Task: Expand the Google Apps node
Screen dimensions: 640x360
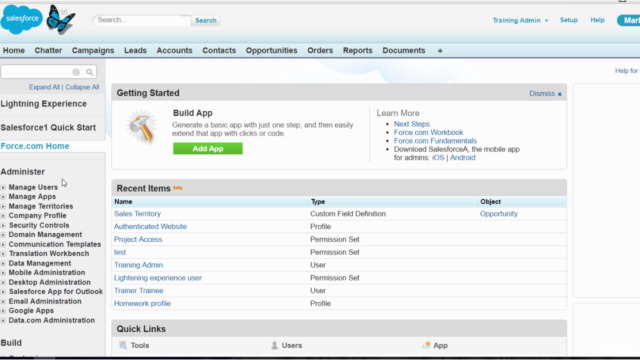Action: coord(3,311)
